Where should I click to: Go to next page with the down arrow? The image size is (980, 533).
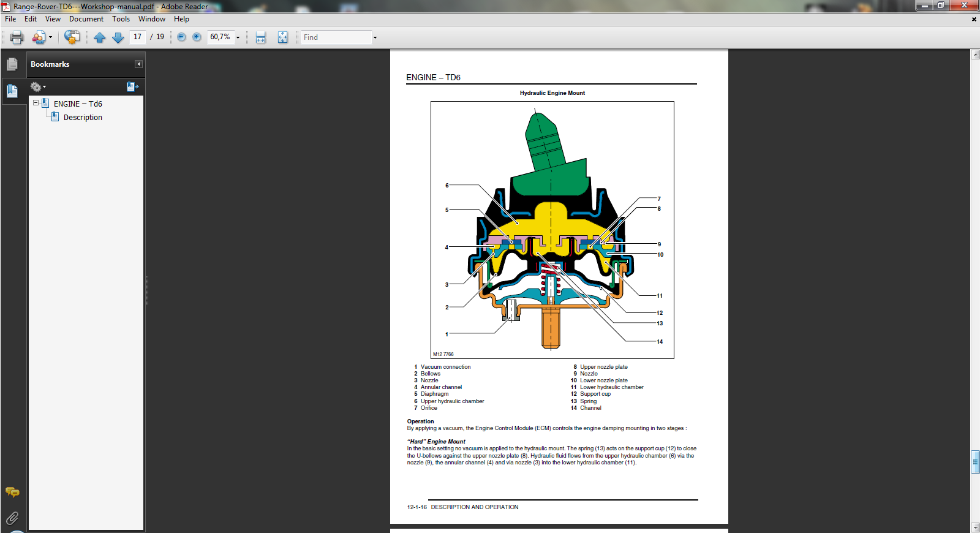coord(118,37)
